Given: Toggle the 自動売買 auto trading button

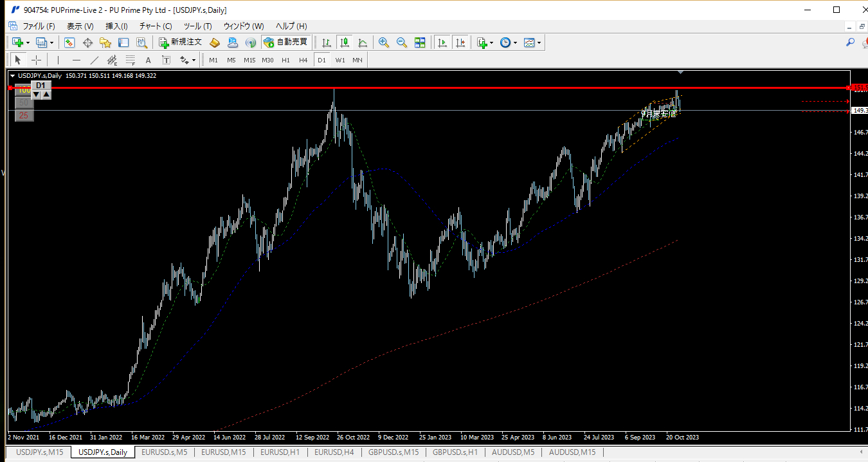Looking at the screenshot, I should (x=285, y=42).
